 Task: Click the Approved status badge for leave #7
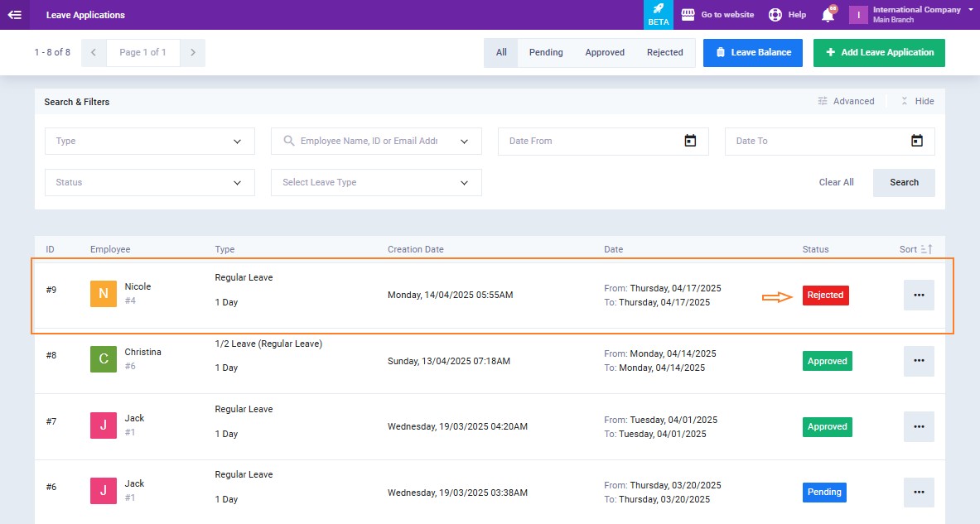coord(828,426)
